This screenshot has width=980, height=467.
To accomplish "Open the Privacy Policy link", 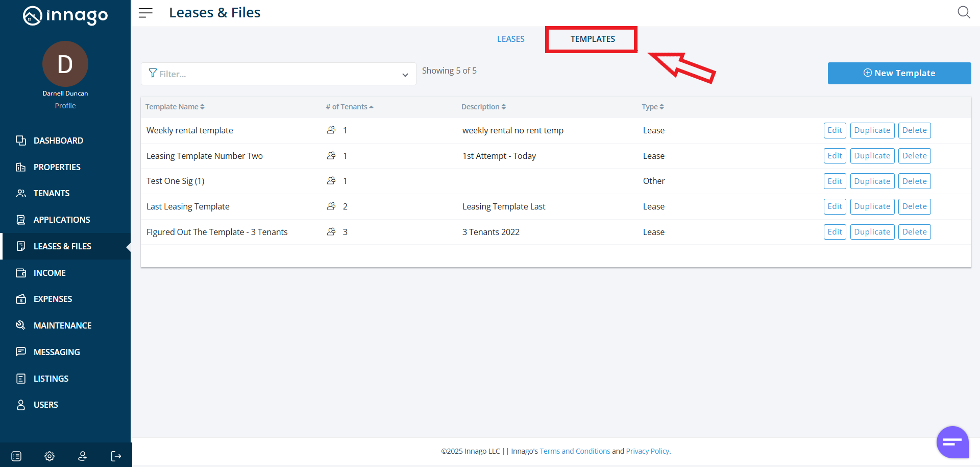I will tap(647, 451).
